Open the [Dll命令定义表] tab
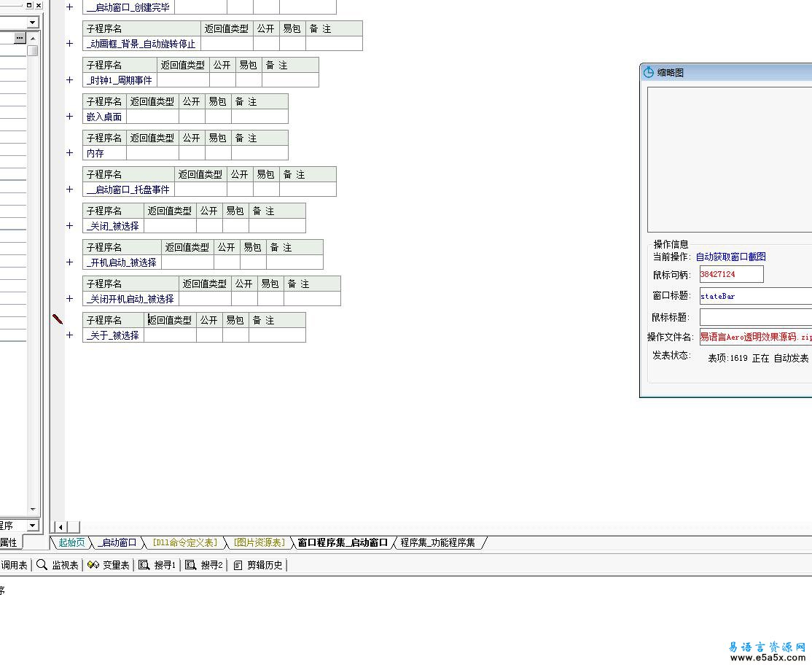 point(184,542)
